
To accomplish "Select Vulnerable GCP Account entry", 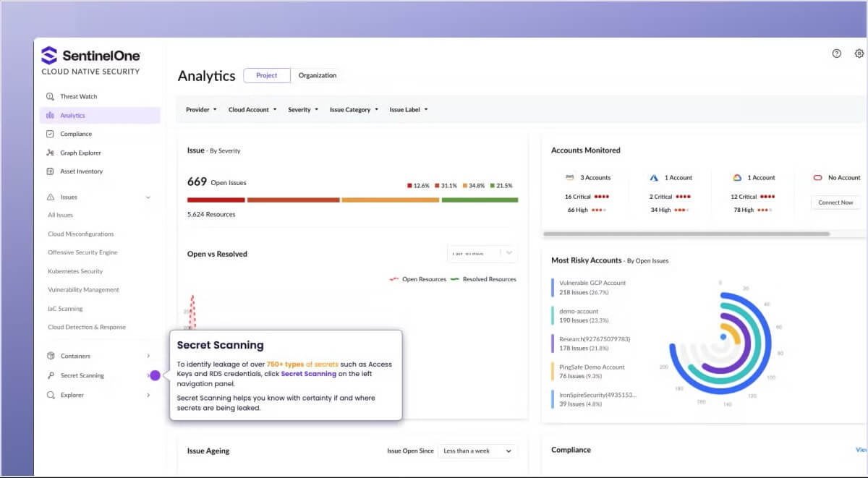I will (x=592, y=288).
